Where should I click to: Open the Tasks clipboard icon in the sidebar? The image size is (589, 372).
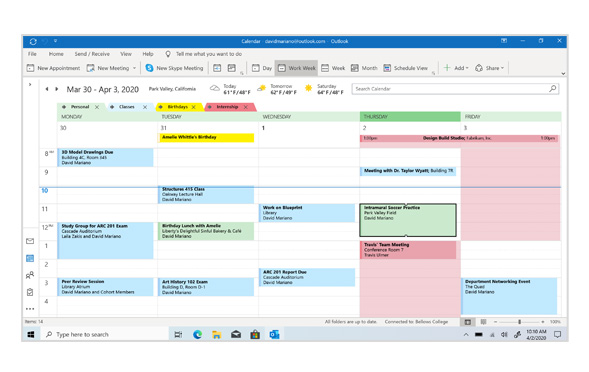(30, 292)
